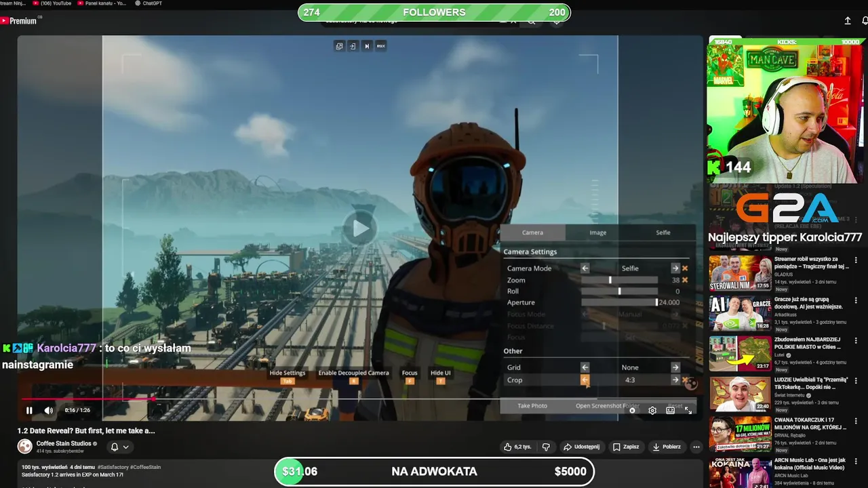The width and height of the screenshot is (868, 488).
Task: Open ARCN Music Lab kokaina video title
Action: [x=810, y=464]
